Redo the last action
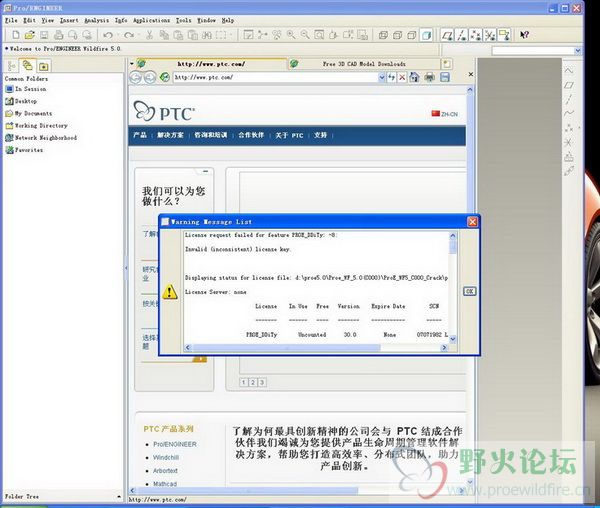 129,35
